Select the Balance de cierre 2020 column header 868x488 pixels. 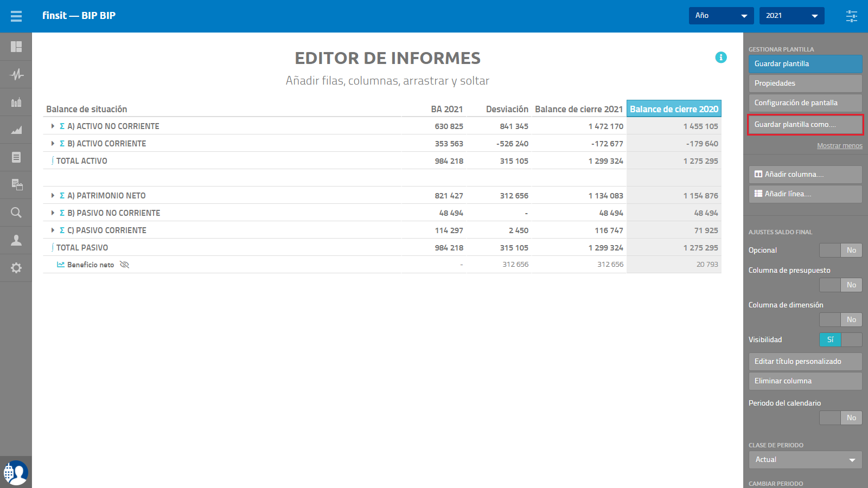tap(674, 109)
